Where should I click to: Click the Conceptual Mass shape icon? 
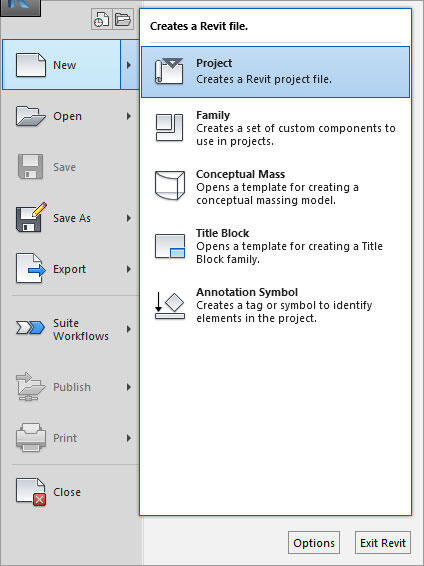pyautogui.click(x=170, y=185)
